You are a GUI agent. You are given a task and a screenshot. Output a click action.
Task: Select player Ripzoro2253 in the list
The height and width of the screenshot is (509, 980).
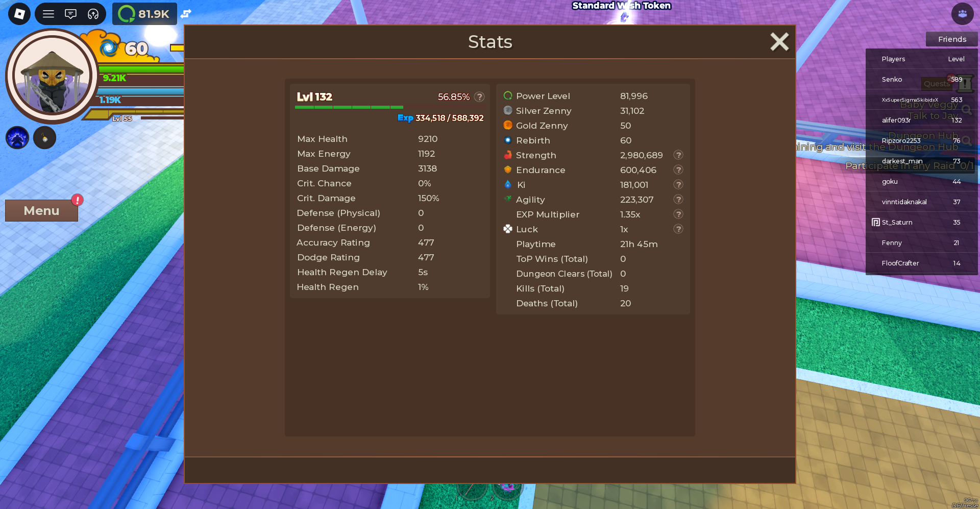click(x=922, y=140)
